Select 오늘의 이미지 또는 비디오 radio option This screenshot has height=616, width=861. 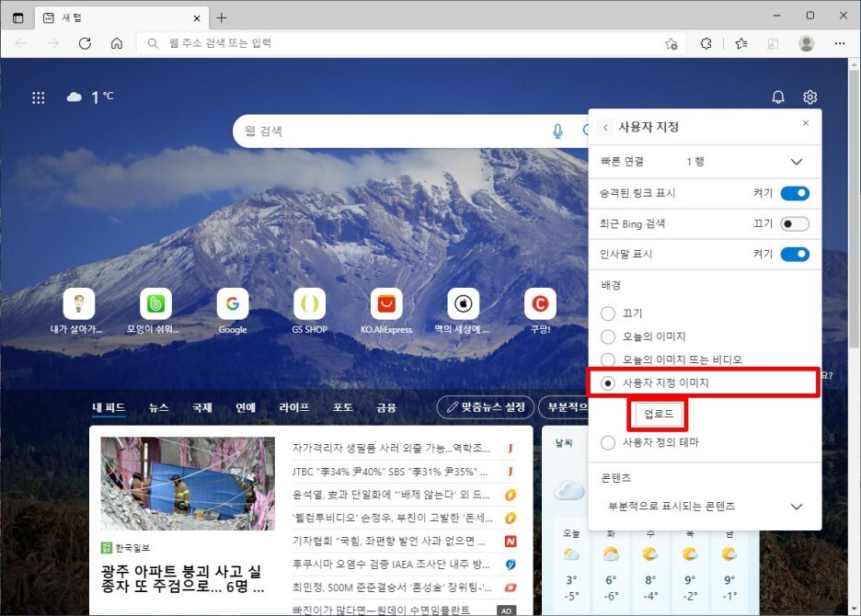tap(608, 359)
